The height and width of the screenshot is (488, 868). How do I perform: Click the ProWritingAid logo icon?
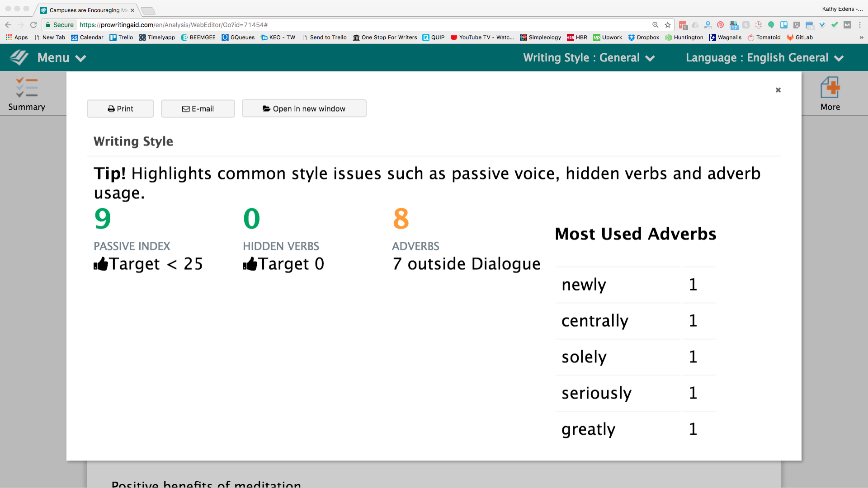19,58
